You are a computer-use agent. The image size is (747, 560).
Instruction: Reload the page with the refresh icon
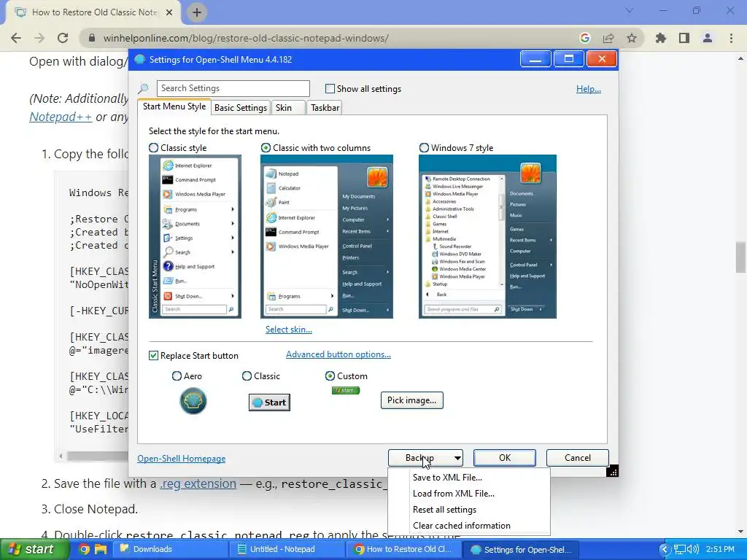click(x=63, y=38)
